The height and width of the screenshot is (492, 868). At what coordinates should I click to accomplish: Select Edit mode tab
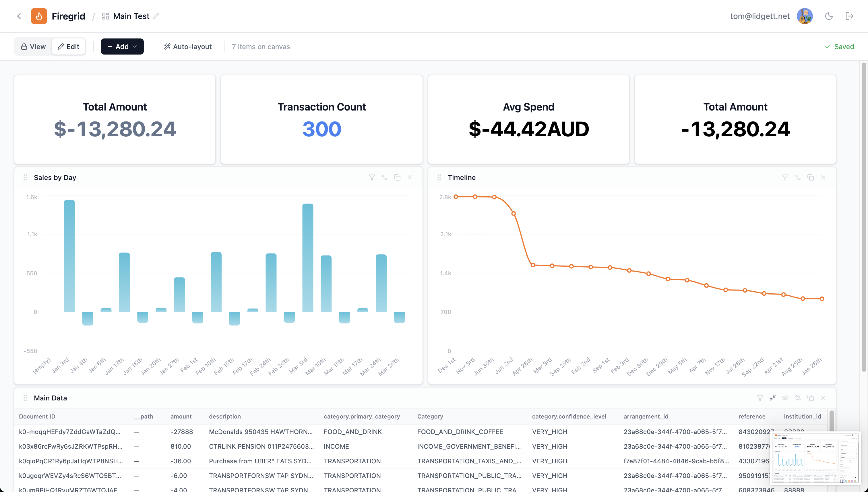69,47
